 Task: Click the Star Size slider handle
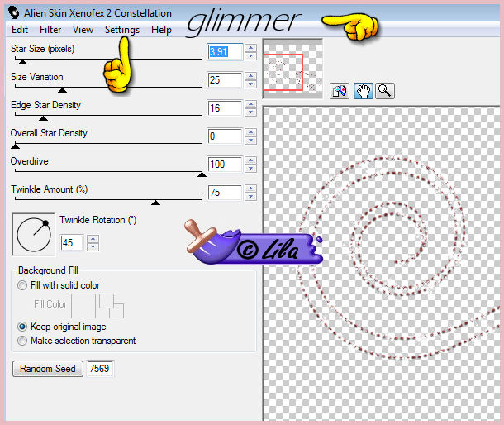[22, 62]
